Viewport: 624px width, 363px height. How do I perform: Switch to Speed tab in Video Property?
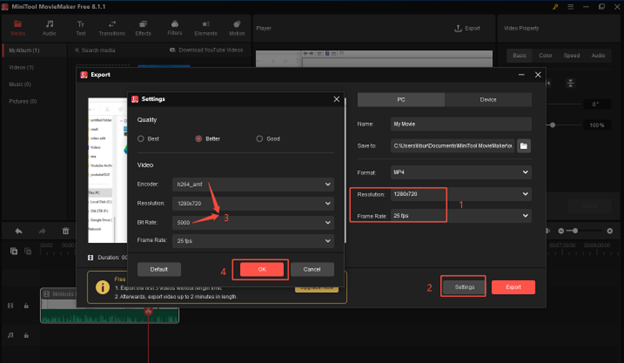click(572, 56)
